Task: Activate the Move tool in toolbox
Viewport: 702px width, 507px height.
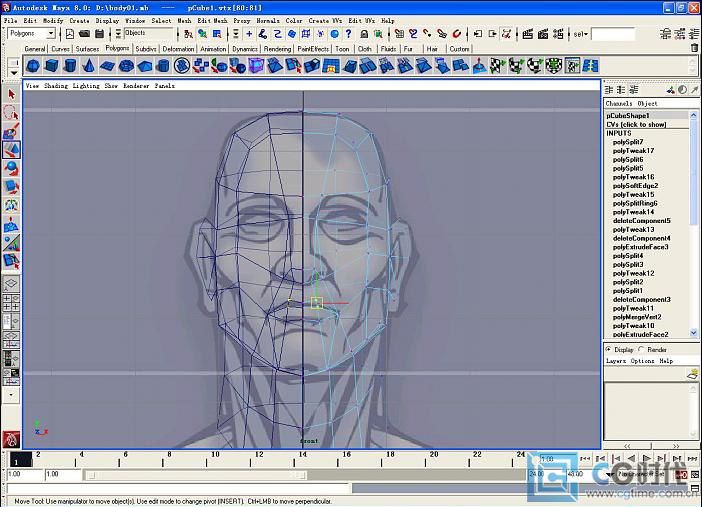Action: (x=11, y=150)
